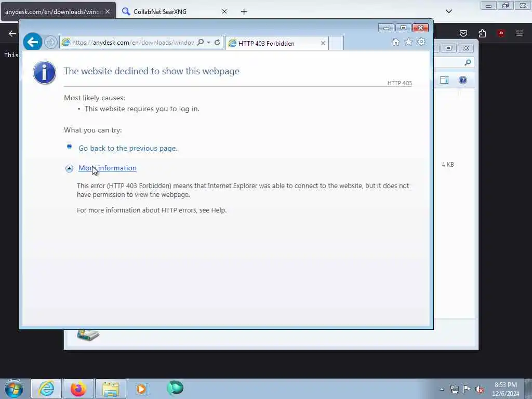Screen dimensions: 532x399
Task: Toggle the Explorer preview pane icon
Action: click(444, 80)
